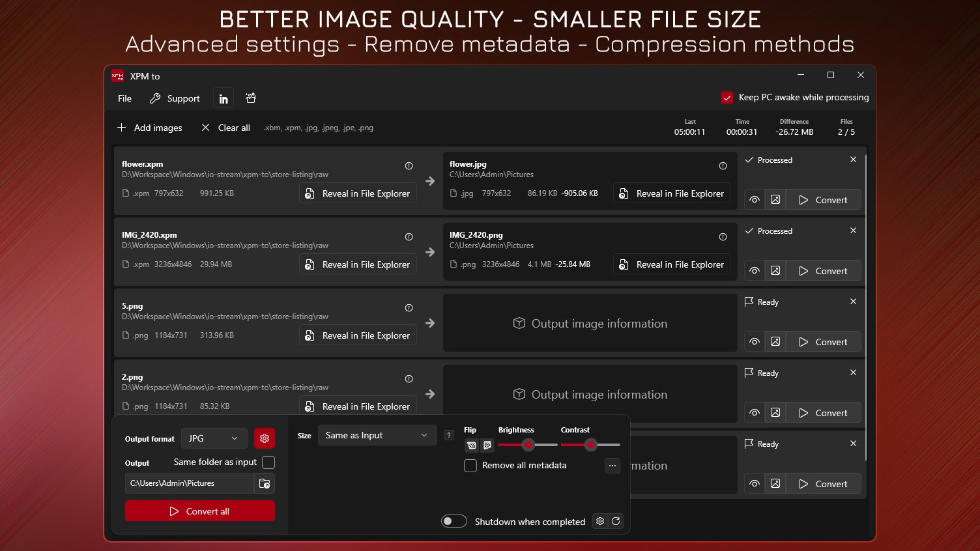Maximize the XPM to window
Viewport: 980px width, 551px height.
tap(831, 75)
